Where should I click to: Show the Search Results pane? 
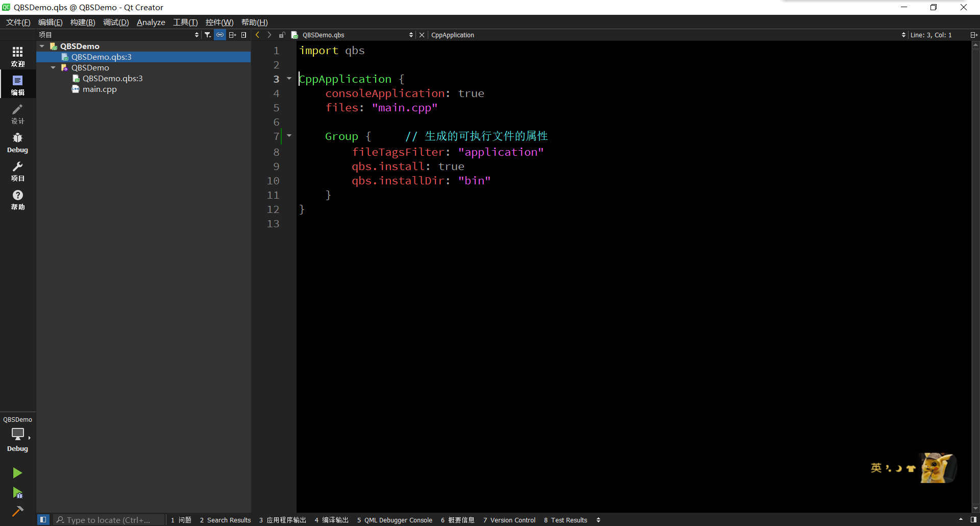pyautogui.click(x=226, y=520)
